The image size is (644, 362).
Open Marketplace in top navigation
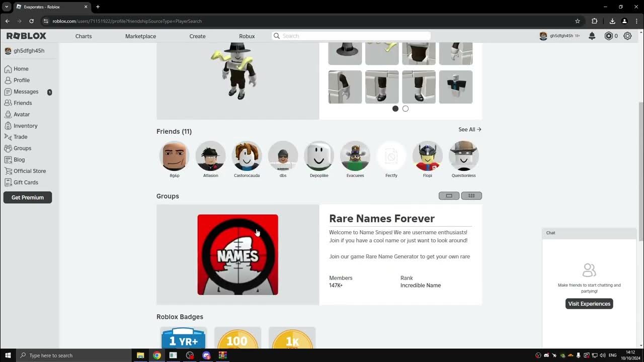tap(140, 36)
